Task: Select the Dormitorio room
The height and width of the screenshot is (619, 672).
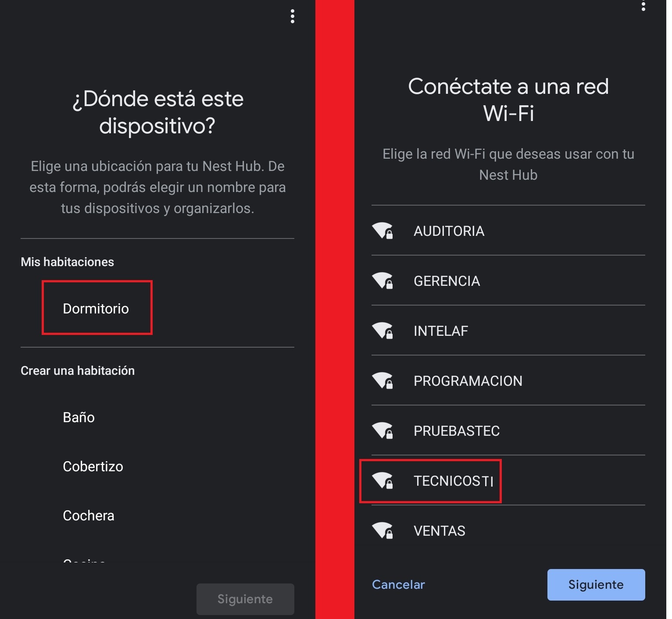Action: [x=96, y=309]
